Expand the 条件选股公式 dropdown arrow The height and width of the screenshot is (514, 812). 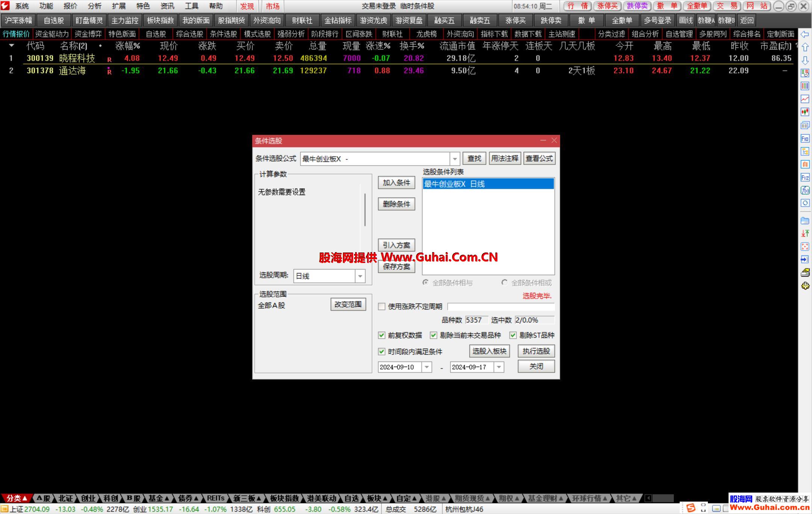coord(455,159)
